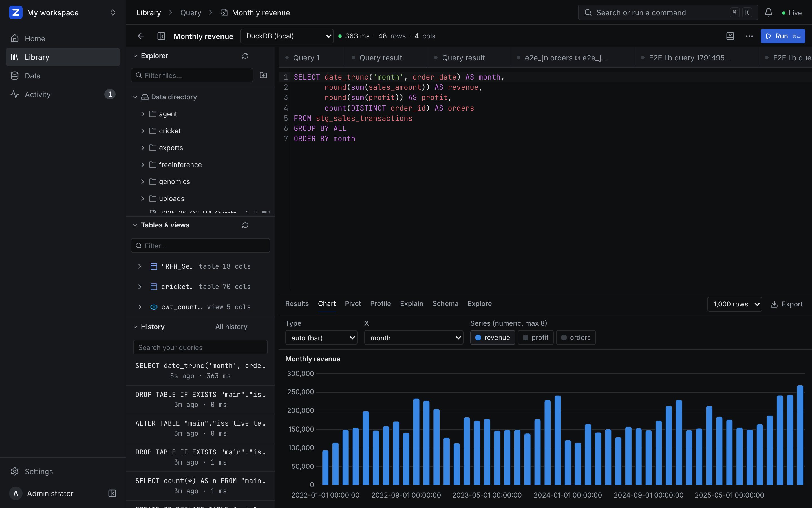812x508 pixels.
Task: Open the Schema tab
Action: [x=445, y=303]
